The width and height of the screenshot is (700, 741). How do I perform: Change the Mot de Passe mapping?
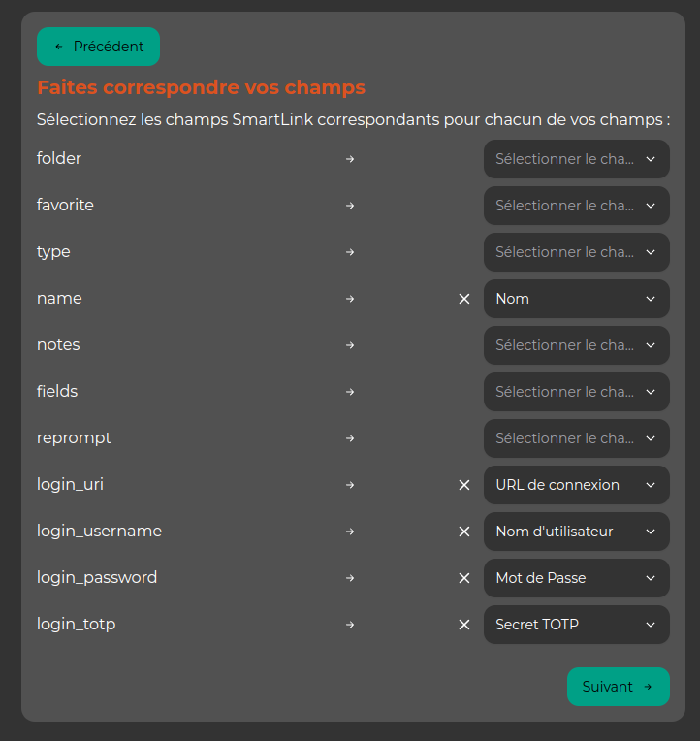pos(576,578)
